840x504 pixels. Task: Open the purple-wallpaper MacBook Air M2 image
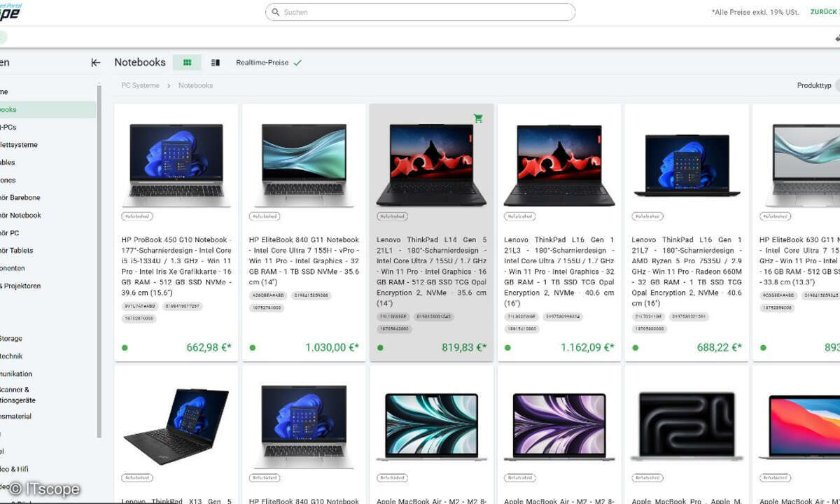point(559,426)
